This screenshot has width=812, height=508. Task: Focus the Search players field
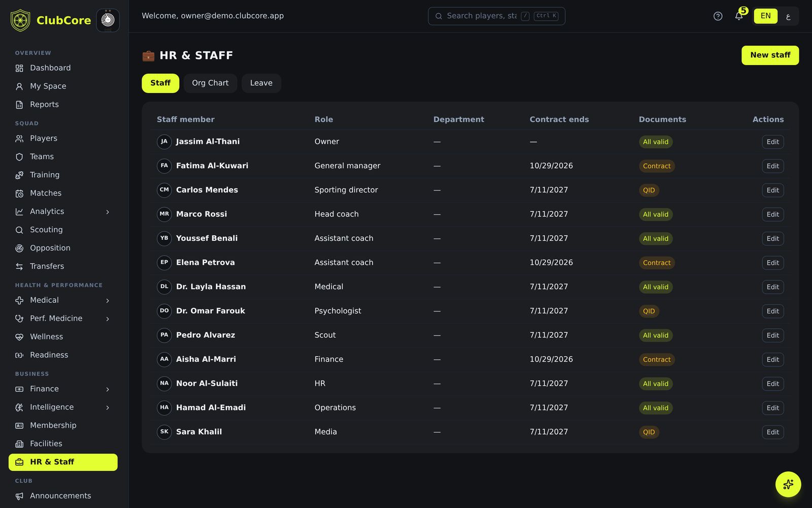click(496, 16)
